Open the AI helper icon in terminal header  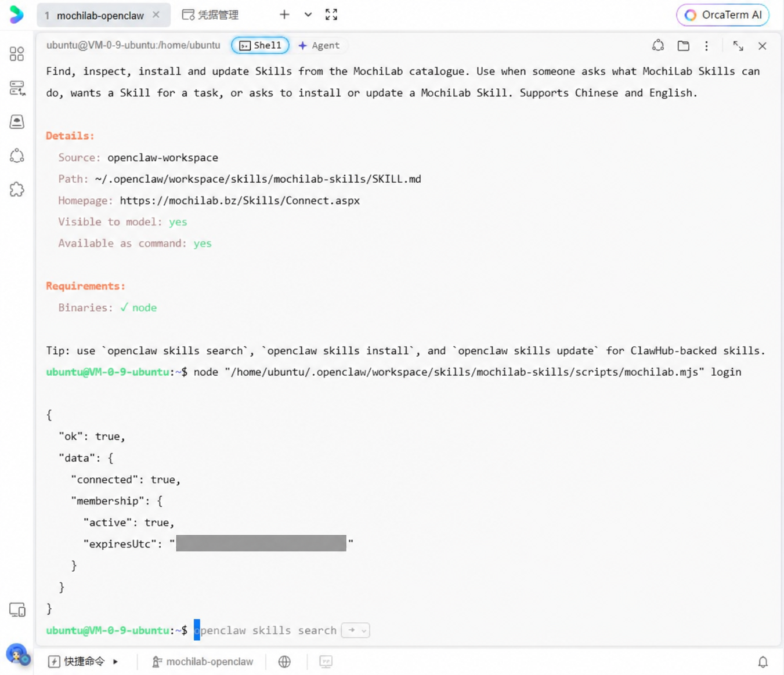(x=658, y=45)
